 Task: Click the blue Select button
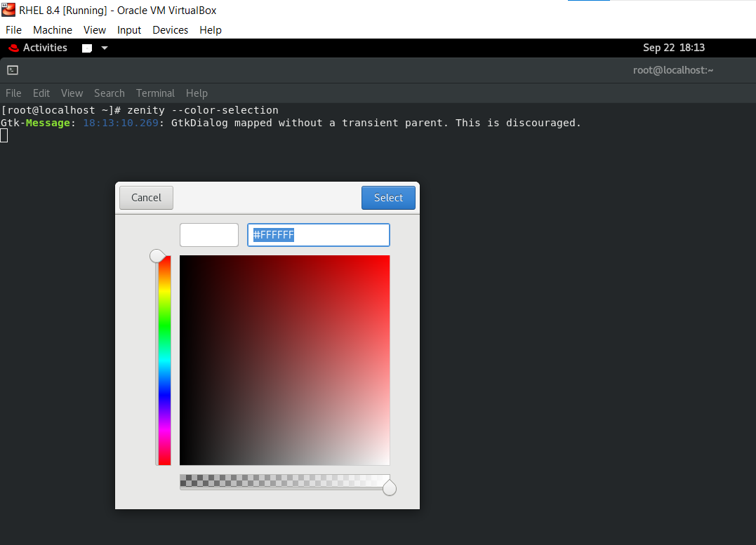[388, 198]
